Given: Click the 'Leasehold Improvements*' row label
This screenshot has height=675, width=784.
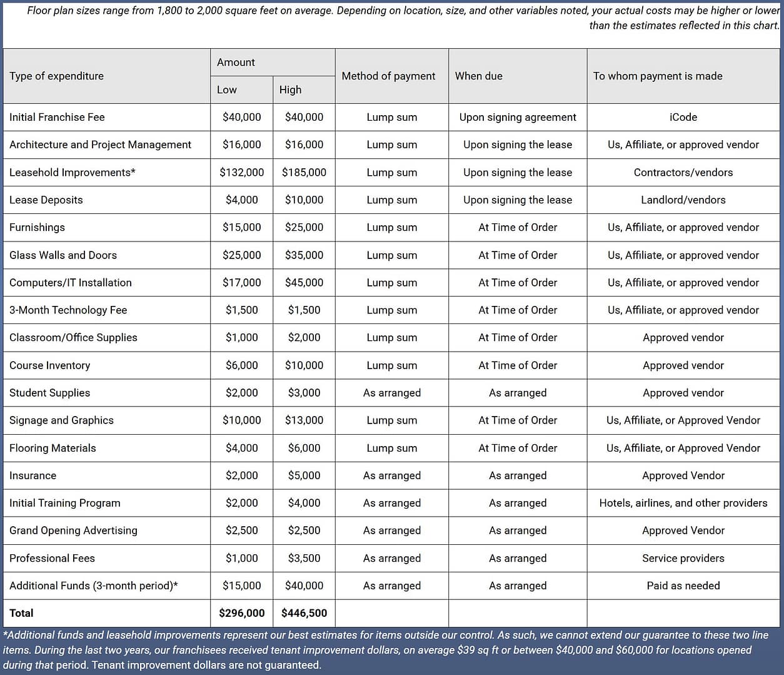Looking at the screenshot, I should coord(72,172).
